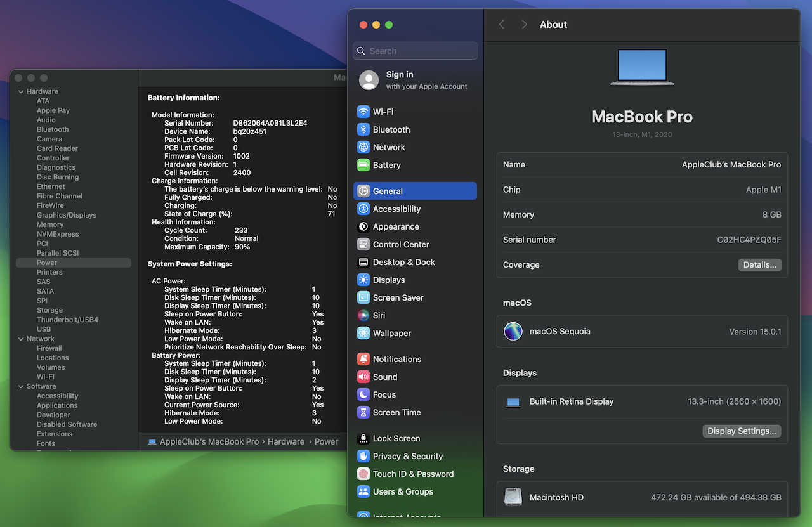This screenshot has height=527, width=812.
Task: Click the Wallpaper icon
Action: pyautogui.click(x=363, y=333)
